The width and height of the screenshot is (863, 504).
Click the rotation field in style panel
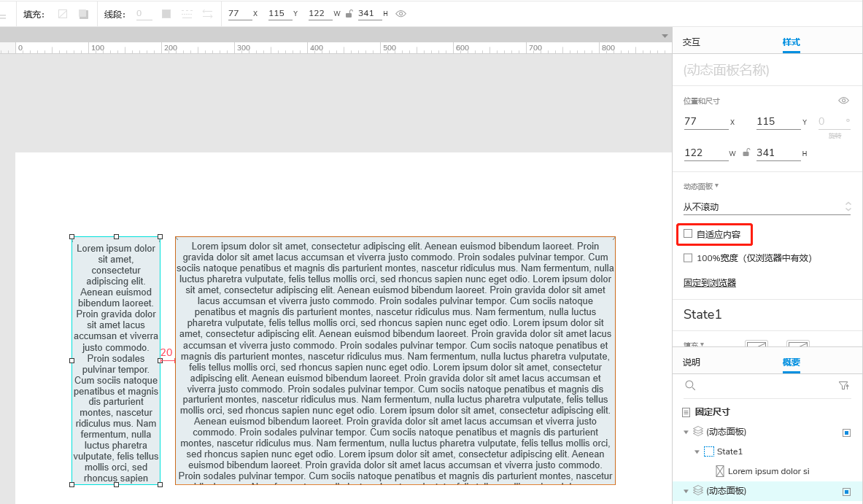(x=833, y=122)
